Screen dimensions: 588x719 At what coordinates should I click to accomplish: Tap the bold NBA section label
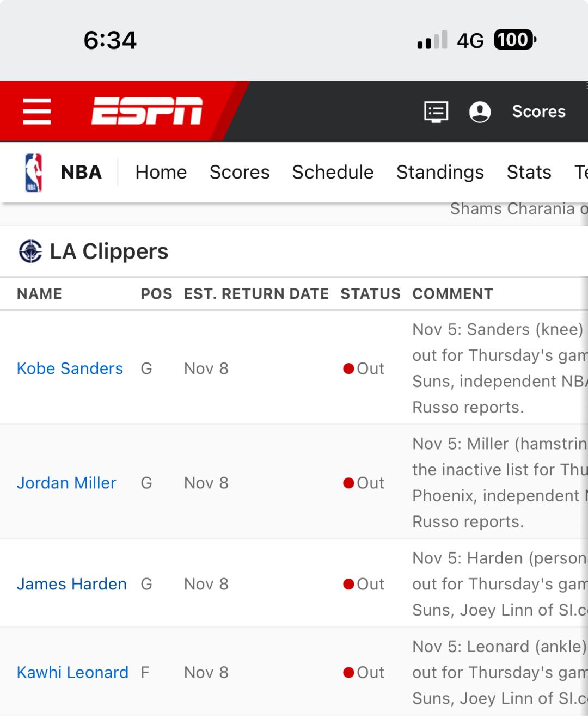(81, 173)
